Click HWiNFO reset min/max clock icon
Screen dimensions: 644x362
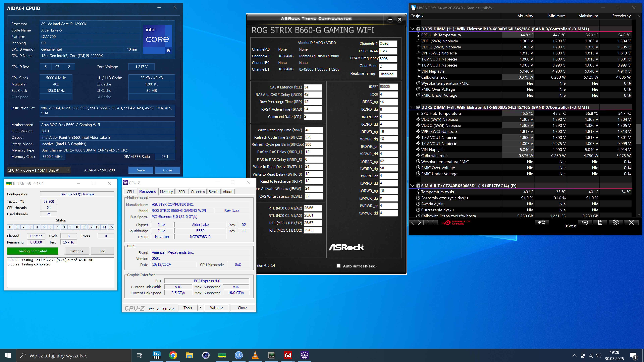(x=584, y=222)
